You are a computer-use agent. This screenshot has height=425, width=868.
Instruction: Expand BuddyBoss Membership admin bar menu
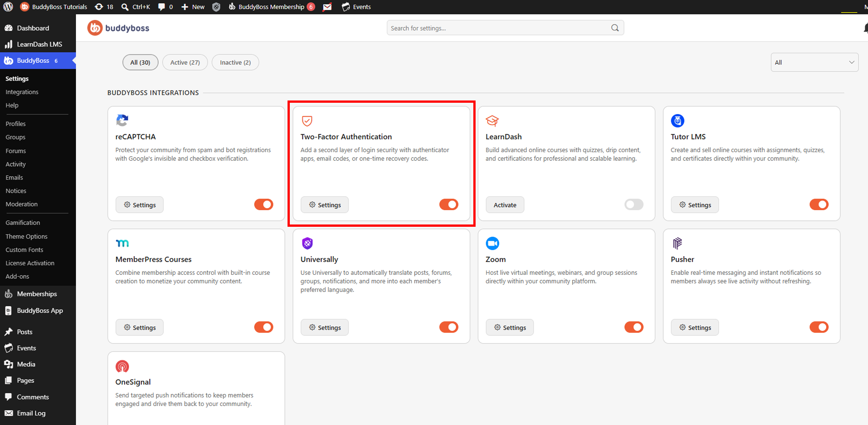(272, 7)
